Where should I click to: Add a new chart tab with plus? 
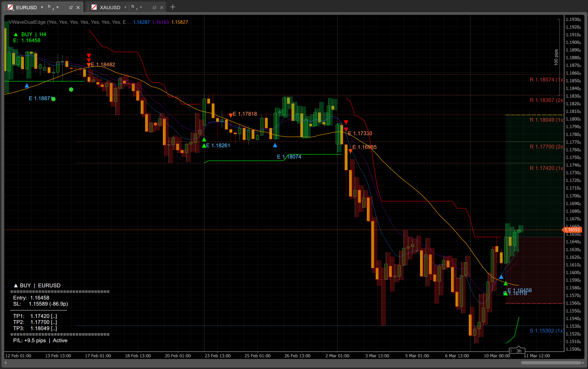coord(173,7)
